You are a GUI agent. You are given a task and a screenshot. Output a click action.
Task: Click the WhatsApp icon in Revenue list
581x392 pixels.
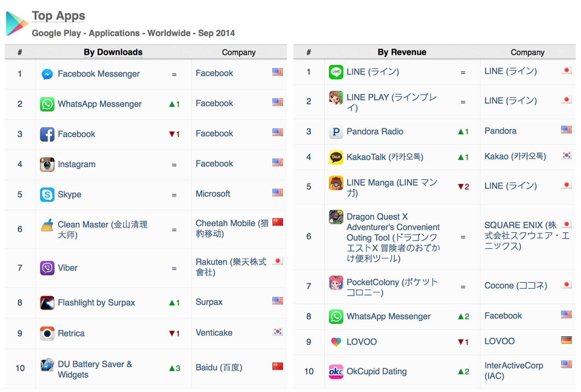pos(336,317)
